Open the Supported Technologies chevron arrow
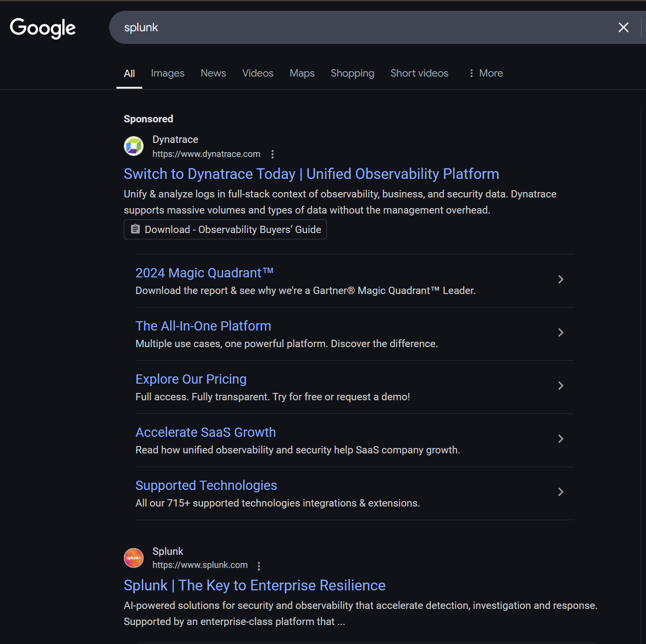Screen dimensions: 646x644 point(561,492)
